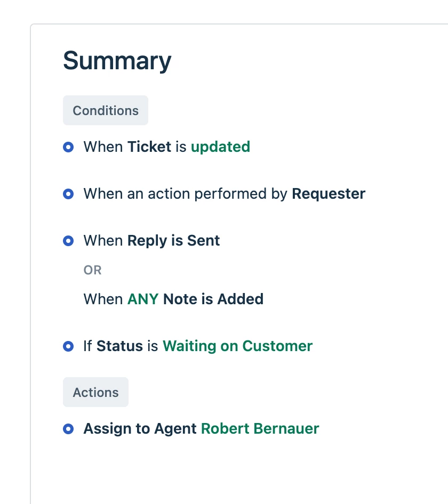
Task: Click the bold "Requester" text
Action: click(x=329, y=194)
